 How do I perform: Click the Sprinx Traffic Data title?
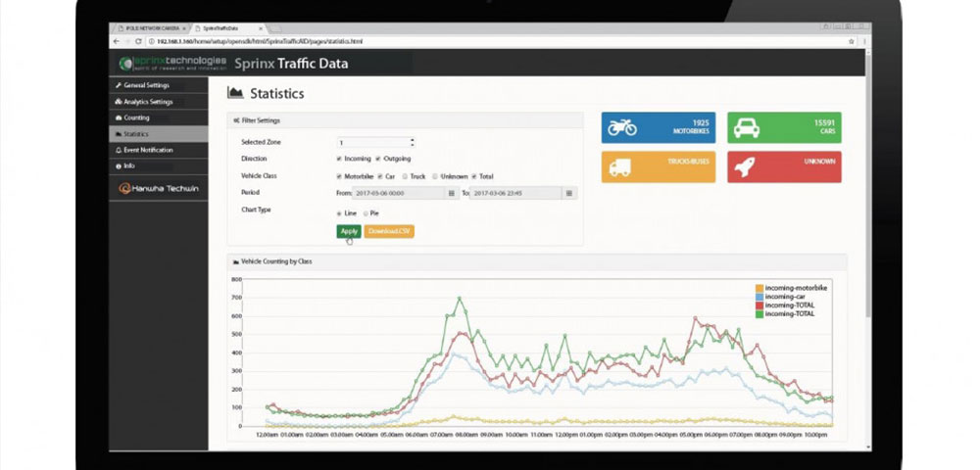(291, 63)
